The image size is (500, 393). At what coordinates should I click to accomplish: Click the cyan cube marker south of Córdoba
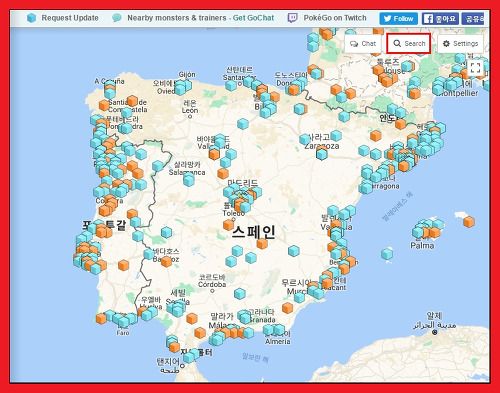[240, 294]
